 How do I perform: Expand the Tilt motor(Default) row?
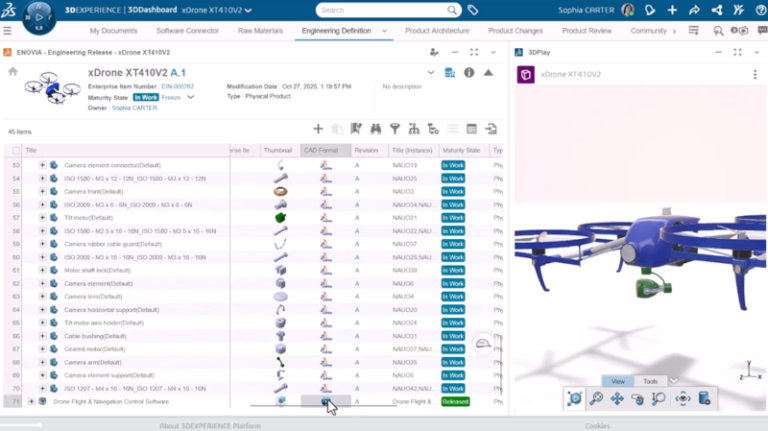pos(43,217)
